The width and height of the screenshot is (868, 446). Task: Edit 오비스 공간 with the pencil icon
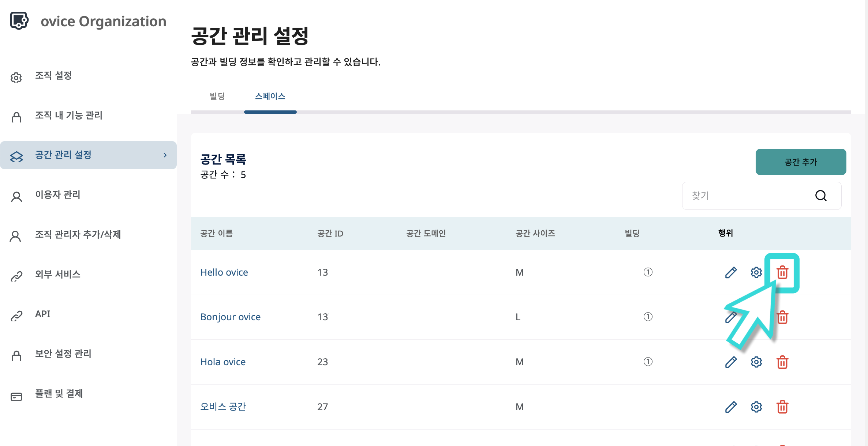coord(731,407)
